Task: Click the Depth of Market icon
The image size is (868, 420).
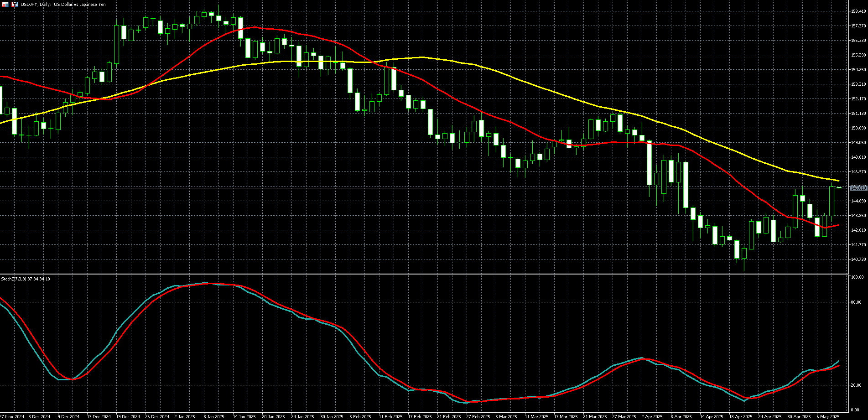Action: 5,4
